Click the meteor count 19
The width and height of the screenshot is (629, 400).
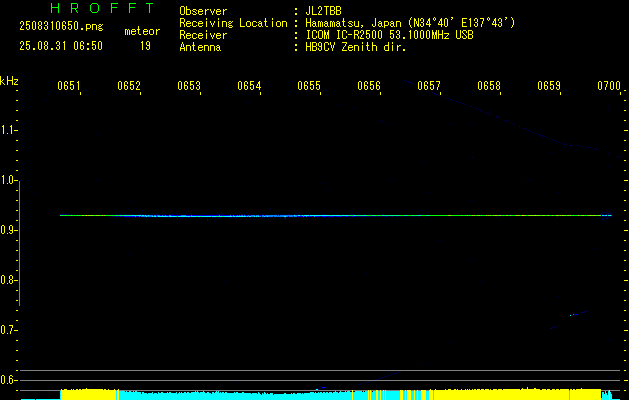click(145, 46)
